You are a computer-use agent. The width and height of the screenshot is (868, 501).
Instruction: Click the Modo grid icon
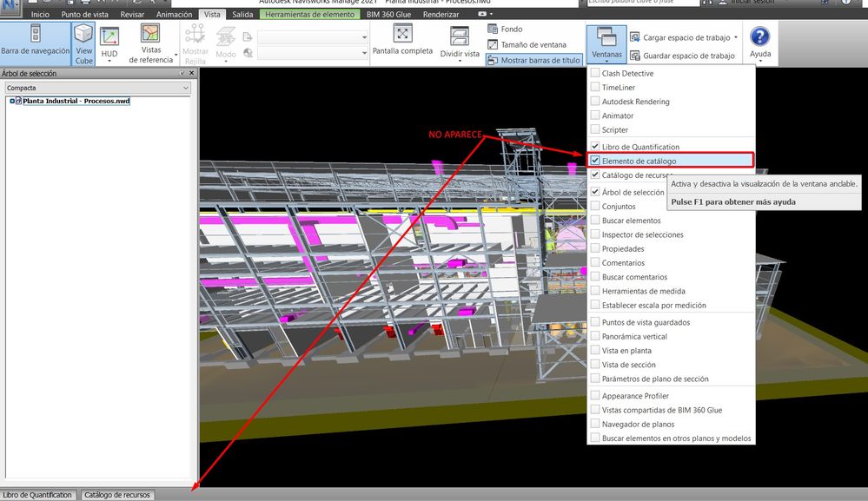click(225, 36)
